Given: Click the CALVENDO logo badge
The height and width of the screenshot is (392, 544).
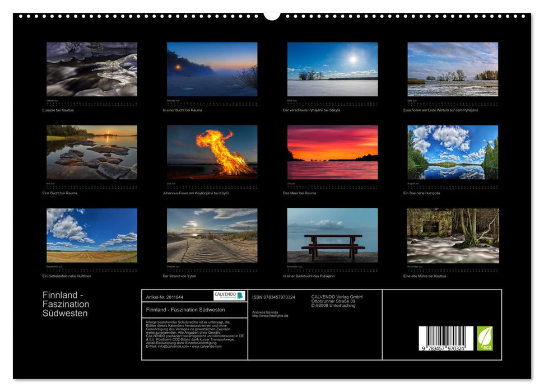Looking at the screenshot, I should coord(229,296).
